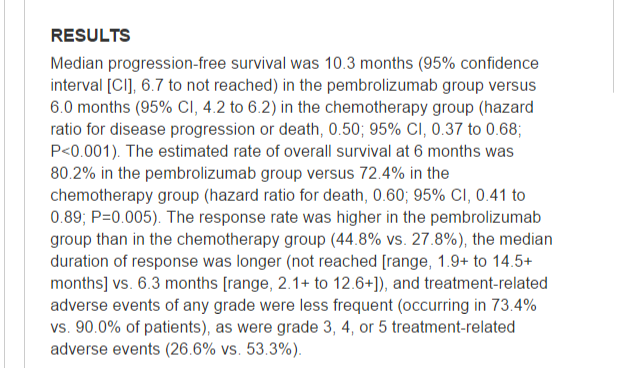Click the text "6.3 months"
This screenshot has width=618, height=368.
coord(177,284)
